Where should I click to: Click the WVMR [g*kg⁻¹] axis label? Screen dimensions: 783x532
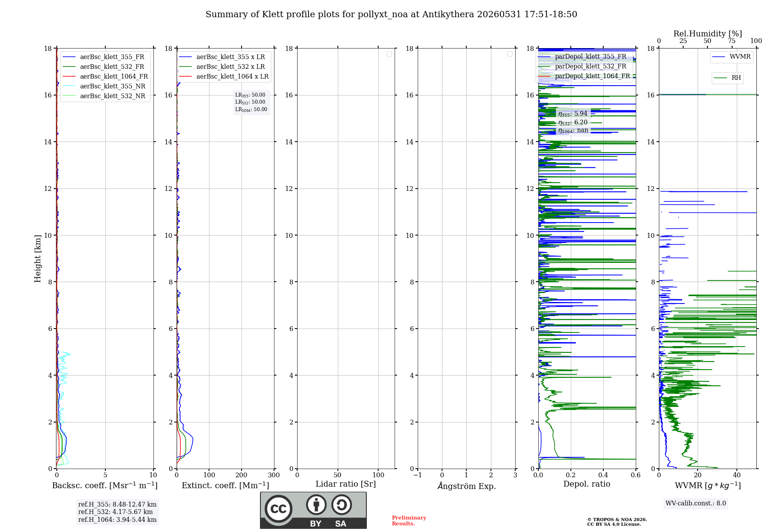(x=708, y=485)
